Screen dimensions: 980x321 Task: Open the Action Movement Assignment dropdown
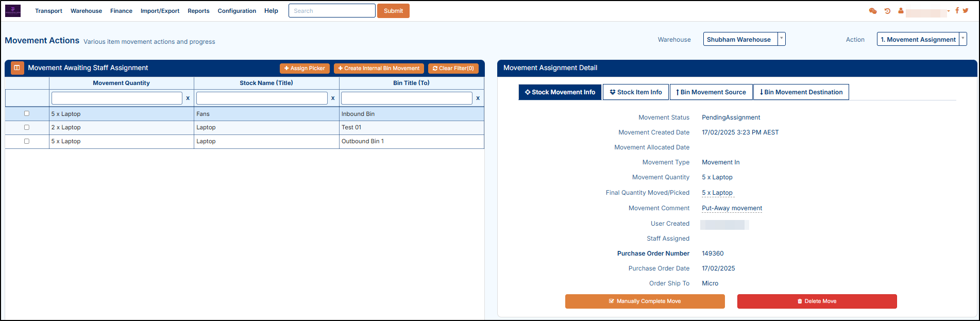pos(962,39)
